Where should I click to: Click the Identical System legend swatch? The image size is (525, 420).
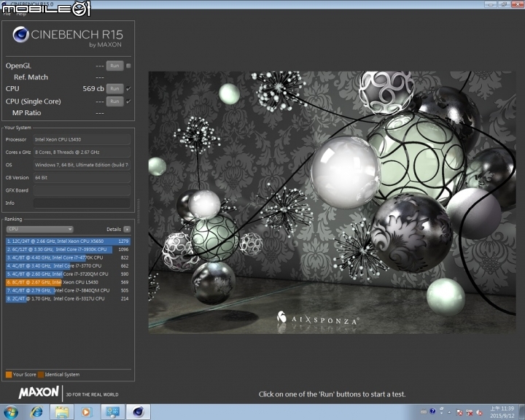pos(41,375)
